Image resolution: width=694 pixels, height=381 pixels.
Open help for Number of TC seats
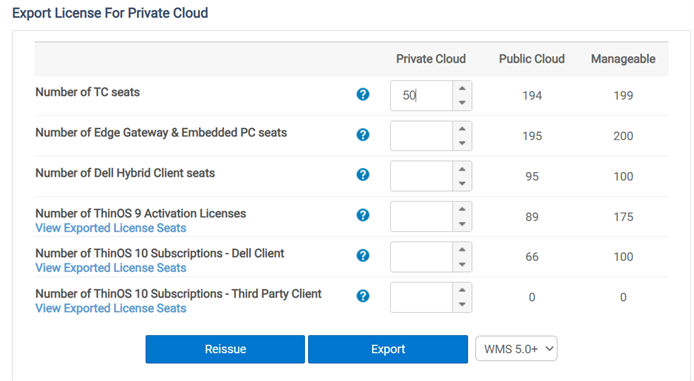(362, 94)
